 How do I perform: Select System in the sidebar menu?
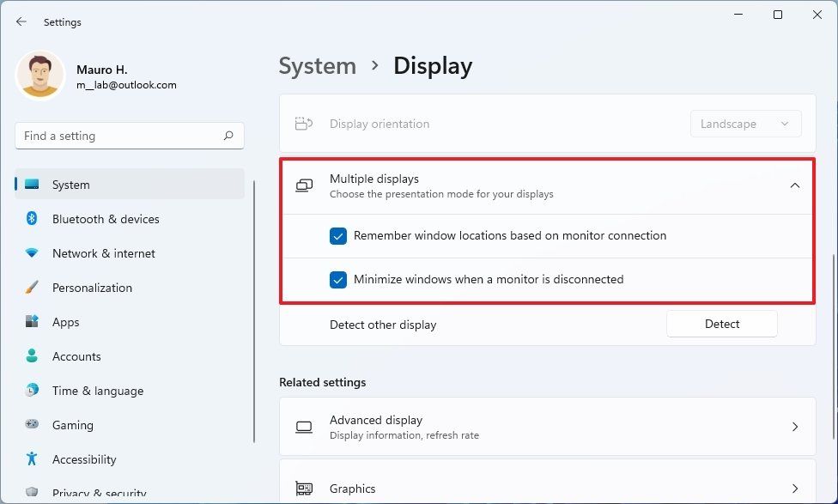pyautogui.click(x=70, y=185)
